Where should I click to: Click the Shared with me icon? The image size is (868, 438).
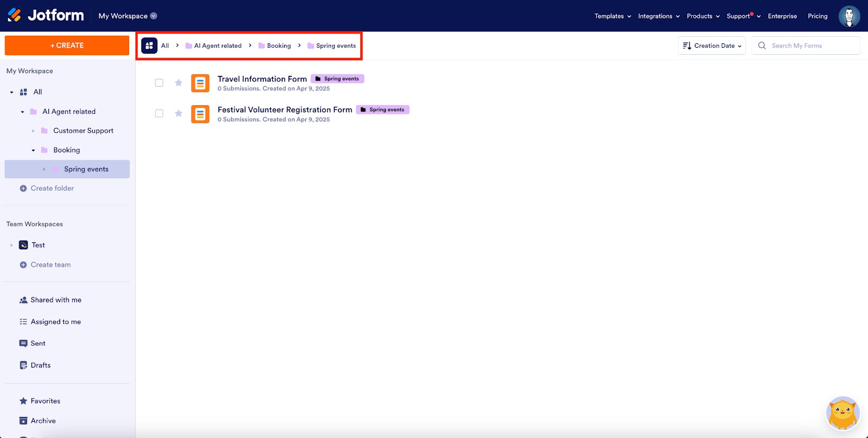[23, 300]
